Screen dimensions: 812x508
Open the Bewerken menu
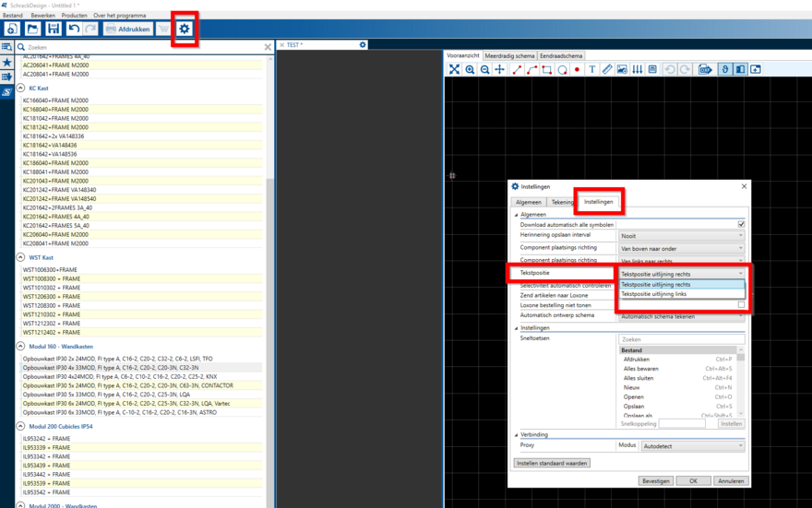[43, 16]
